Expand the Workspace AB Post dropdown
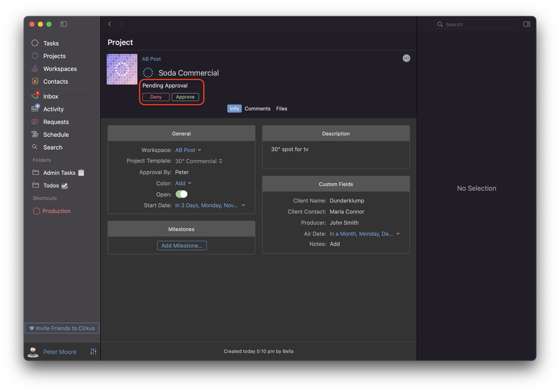Image resolution: width=560 pixels, height=392 pixels. click(188, 150)
